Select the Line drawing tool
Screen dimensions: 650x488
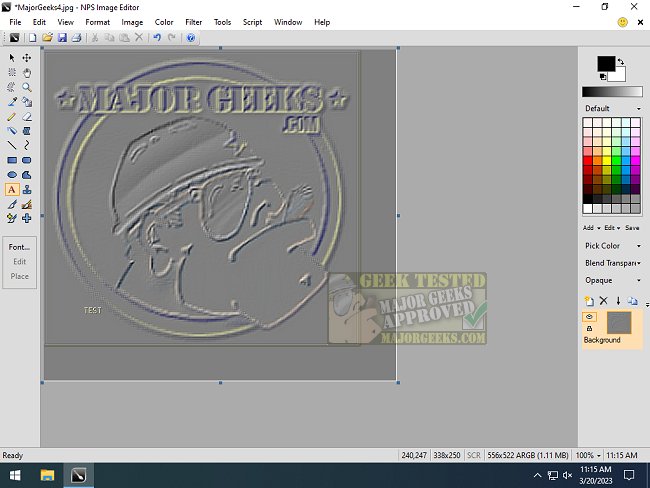pos(12,146)
